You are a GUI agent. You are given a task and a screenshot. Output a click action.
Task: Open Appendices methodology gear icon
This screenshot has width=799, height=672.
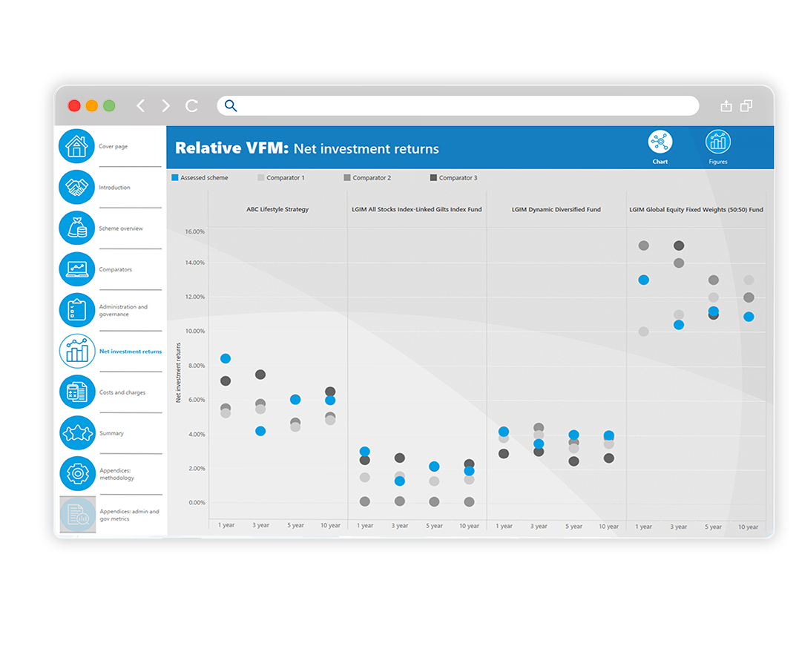(76, 474)
